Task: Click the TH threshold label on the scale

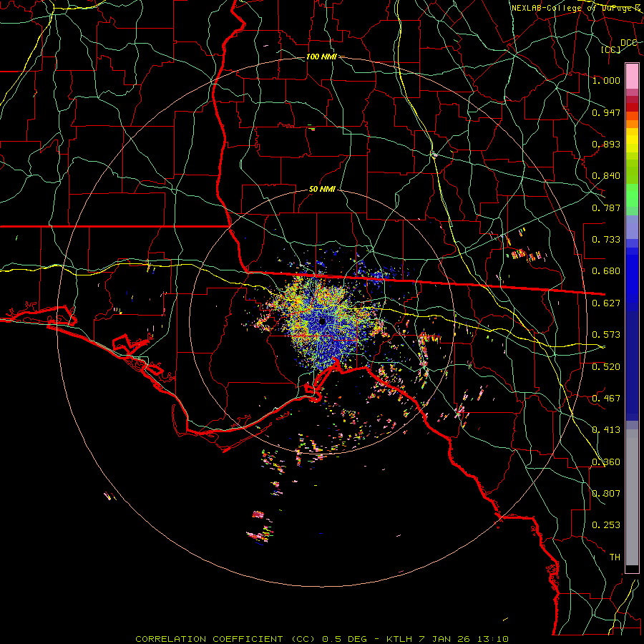Action: (615, 557)
